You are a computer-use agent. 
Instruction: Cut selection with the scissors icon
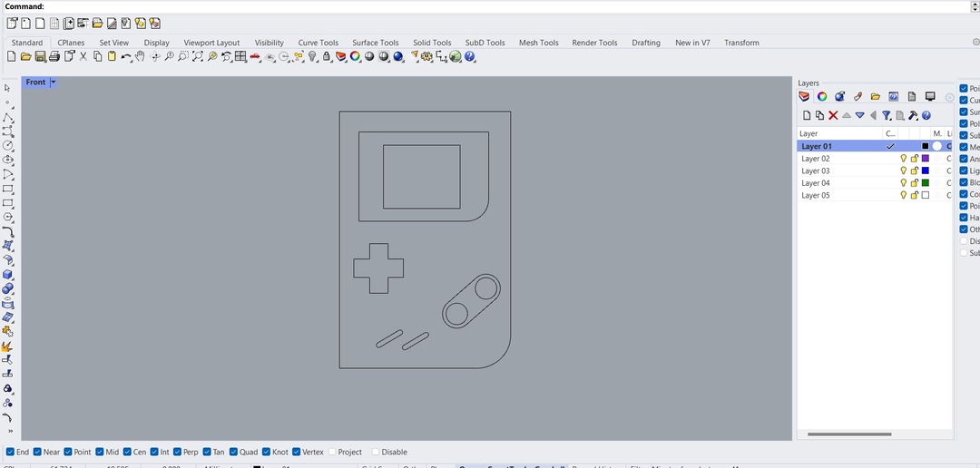click(83, 57)
